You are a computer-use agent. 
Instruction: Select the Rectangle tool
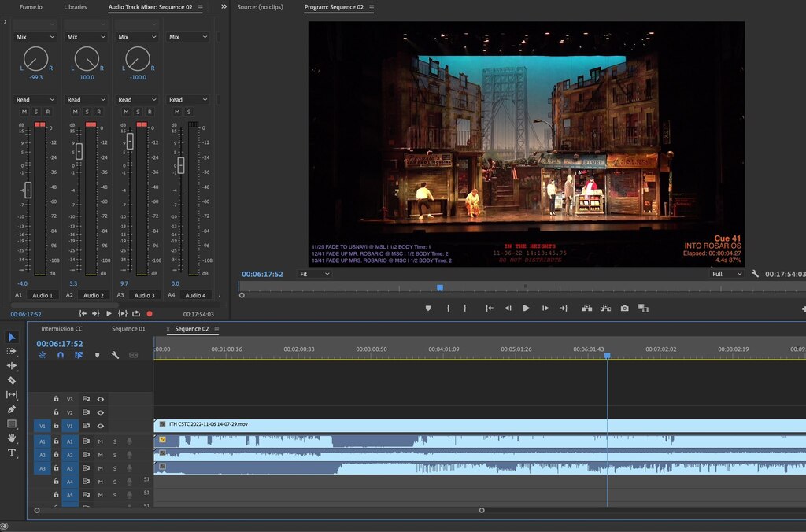click(x=12, y=423)
